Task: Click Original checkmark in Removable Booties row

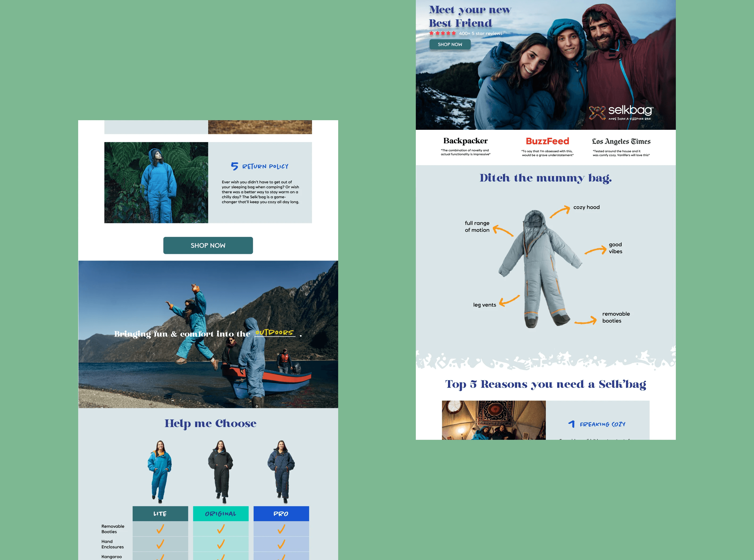Action: coord(221,529)
